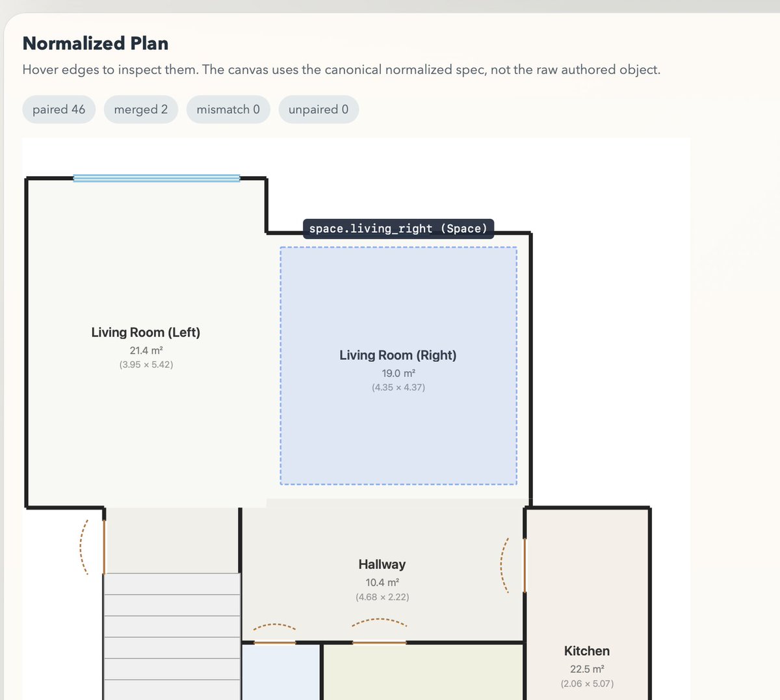Select the Living Room (Left) room
This screenshot has width=780, height=700.
(146, 343)
